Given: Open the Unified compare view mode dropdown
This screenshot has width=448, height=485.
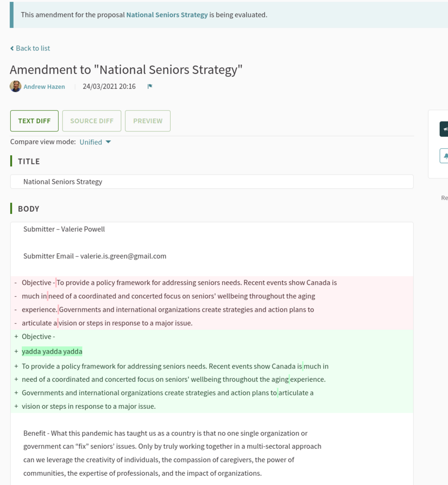Looking at the screenshot, I should coord(96,142).
